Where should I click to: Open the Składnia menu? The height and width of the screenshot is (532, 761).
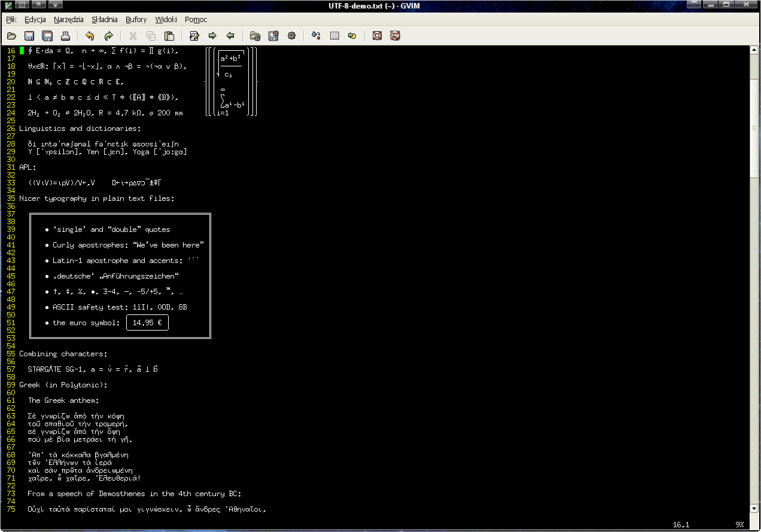point(105,19)
